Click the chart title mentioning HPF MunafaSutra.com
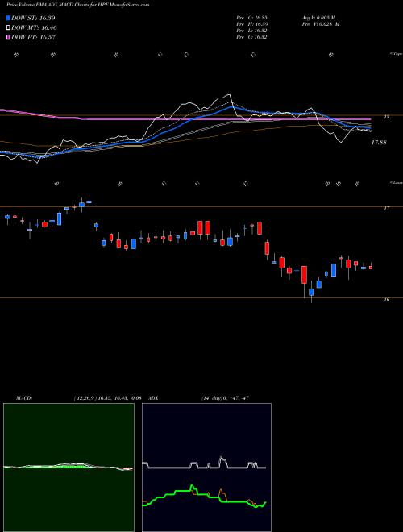 point(77,5)
